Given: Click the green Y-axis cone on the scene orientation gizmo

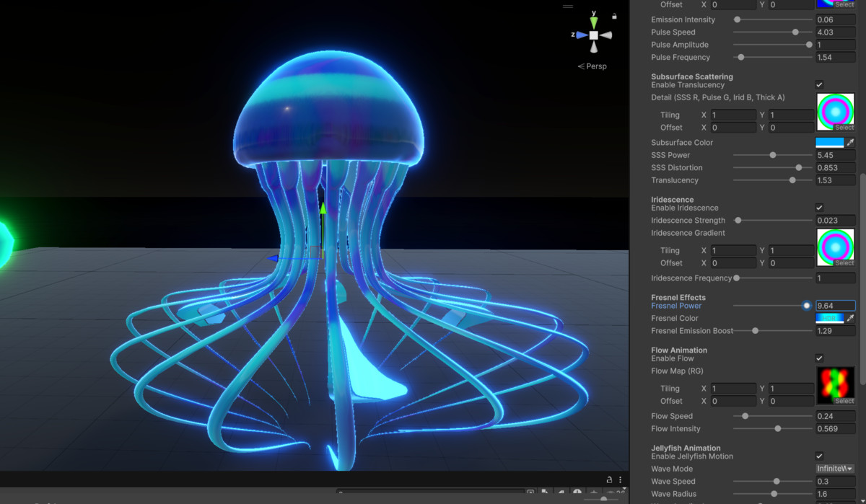Looking at the screenshot, I should 593,22.
